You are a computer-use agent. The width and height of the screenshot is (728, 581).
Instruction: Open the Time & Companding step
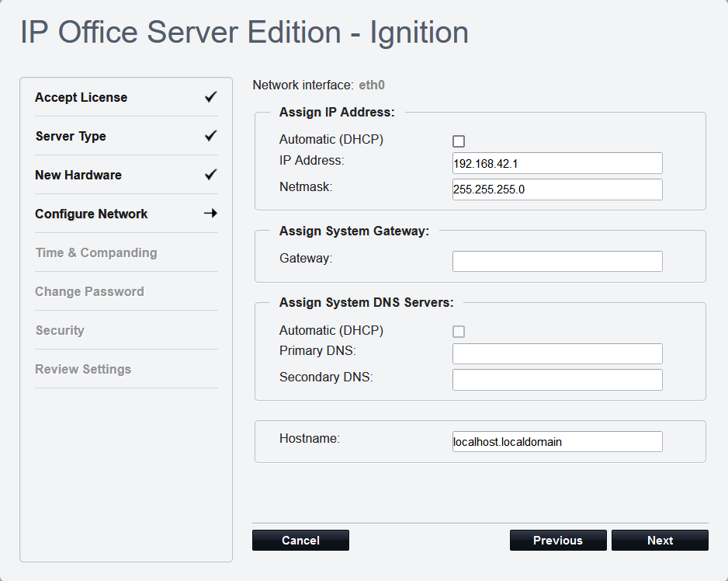[96, 252]
